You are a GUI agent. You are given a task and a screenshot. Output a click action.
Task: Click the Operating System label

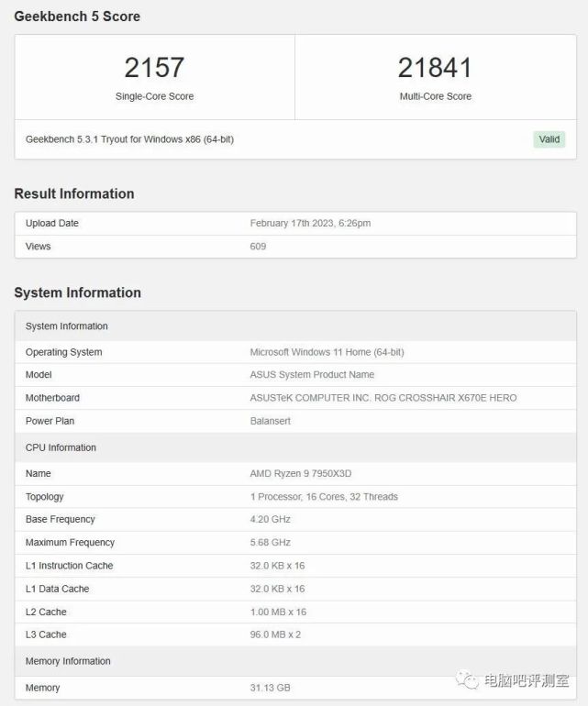click(x=63, y=352)
